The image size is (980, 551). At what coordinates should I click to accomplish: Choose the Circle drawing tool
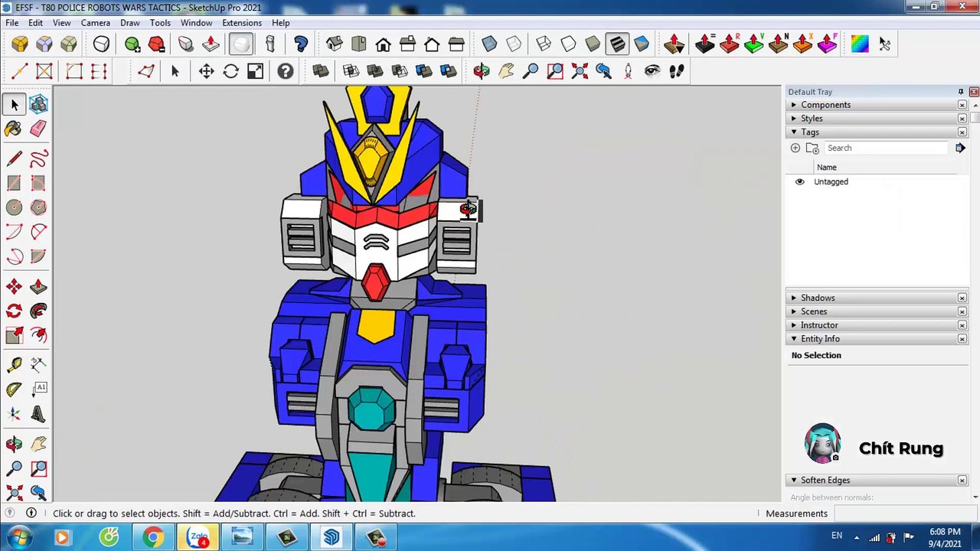pos(14,207)
